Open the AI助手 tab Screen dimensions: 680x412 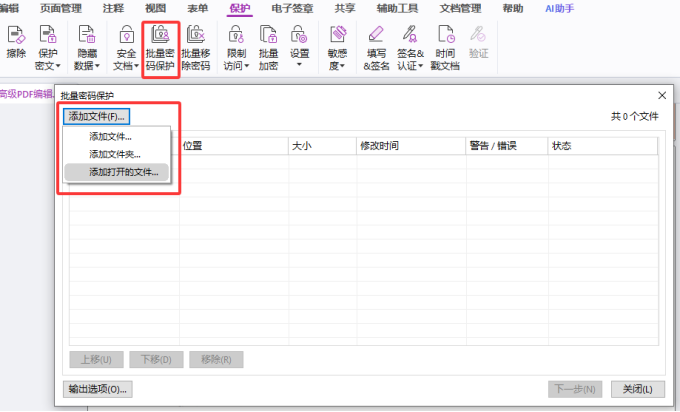[559, 8]
